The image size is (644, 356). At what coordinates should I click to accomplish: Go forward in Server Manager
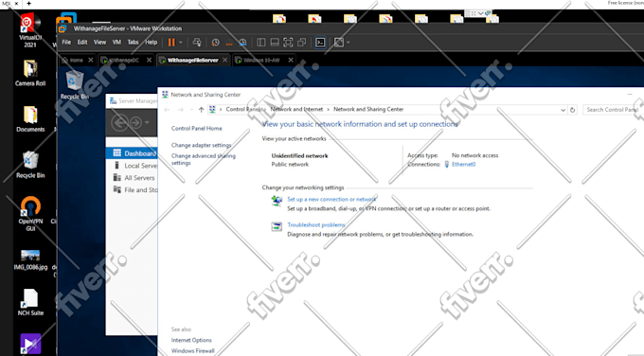tap(136, 122)
